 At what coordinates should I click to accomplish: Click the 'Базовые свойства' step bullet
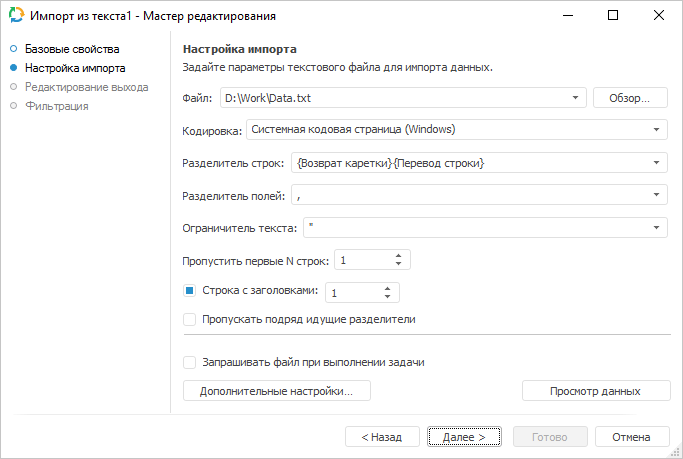pos(14,48)
